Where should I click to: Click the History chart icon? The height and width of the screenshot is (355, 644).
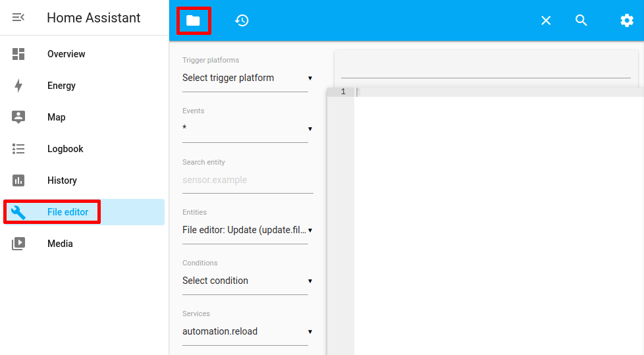(x=18, y=180)
